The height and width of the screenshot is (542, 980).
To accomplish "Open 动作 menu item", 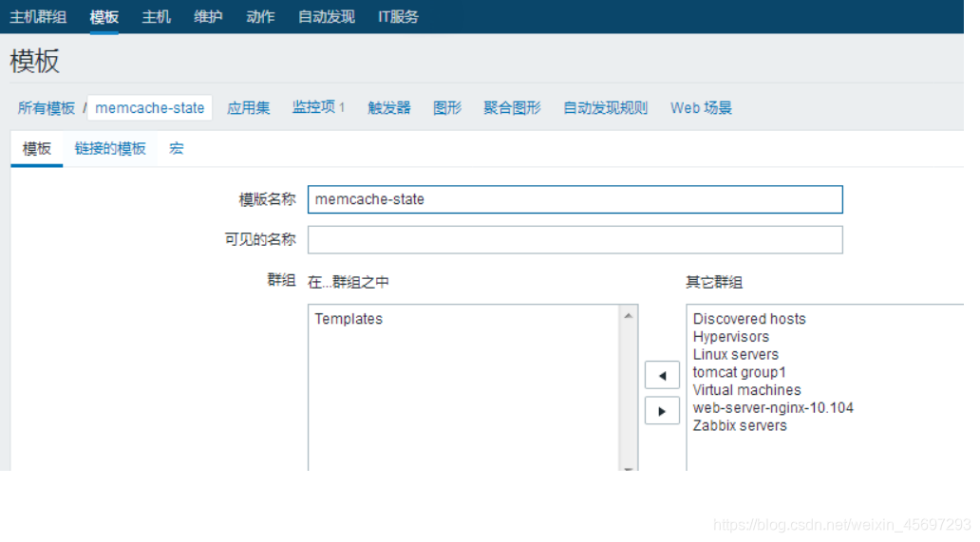I will [260, 17].
